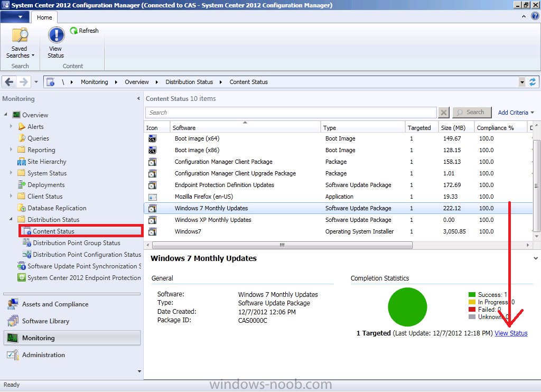Collapse the Monitoring navigation pane

coord(138,99)
